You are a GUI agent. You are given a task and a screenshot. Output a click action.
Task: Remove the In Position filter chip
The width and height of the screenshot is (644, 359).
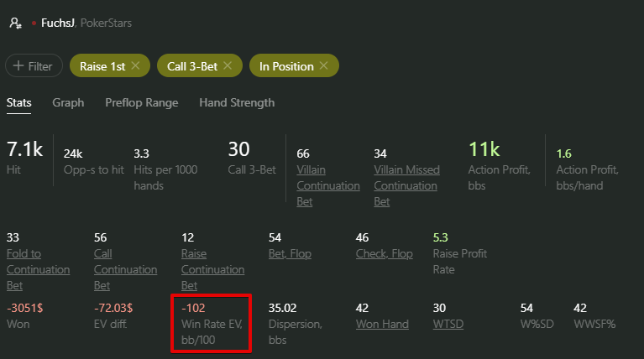(x=323, y=65)
